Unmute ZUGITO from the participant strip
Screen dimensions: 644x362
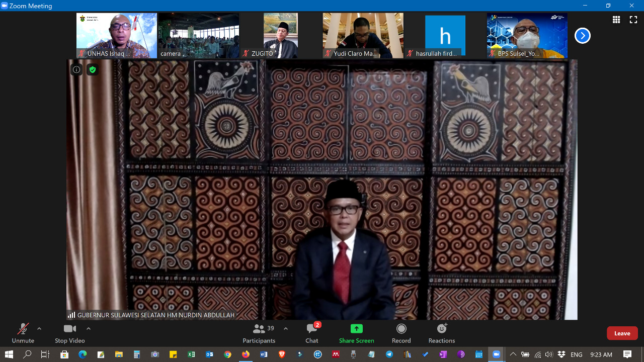tap(247, 53)
